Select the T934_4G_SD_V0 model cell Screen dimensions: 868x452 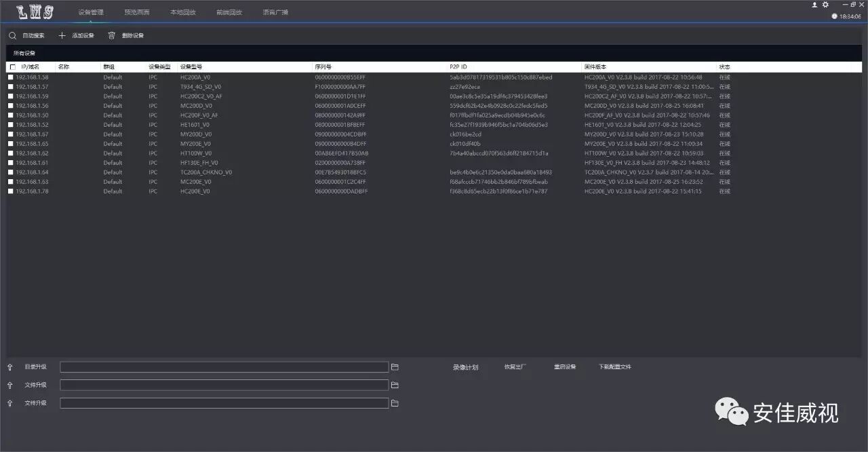[201, 87]
